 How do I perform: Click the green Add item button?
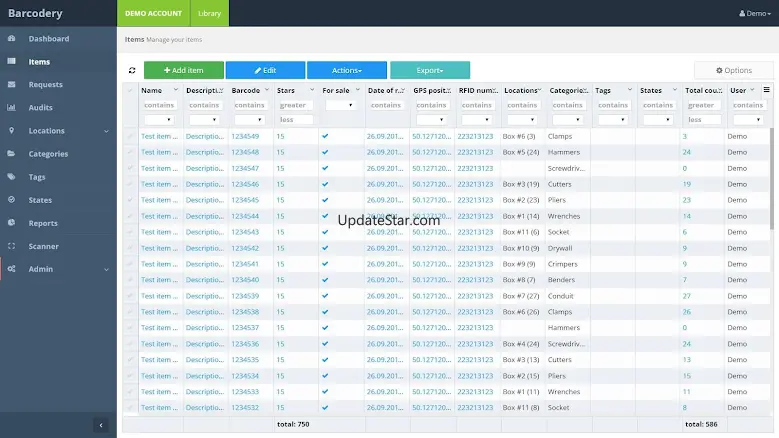[x=184, y=70]
